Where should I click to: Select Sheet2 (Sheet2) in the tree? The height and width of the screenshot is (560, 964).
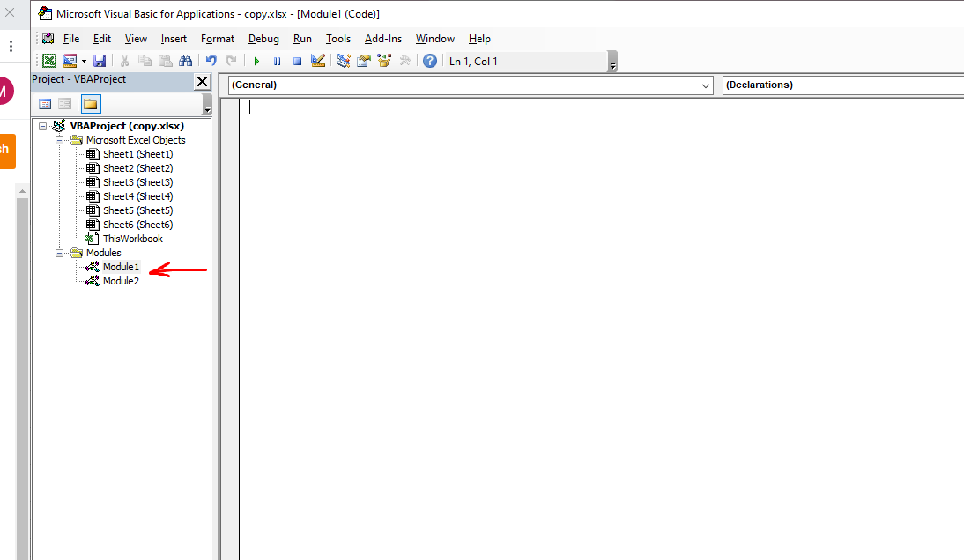[x=137, y=168]
